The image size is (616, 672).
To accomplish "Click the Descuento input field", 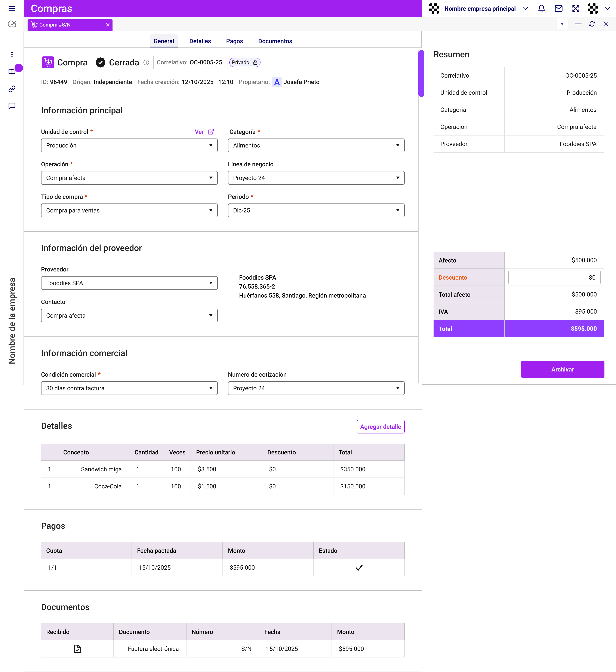I will pos(554,277).
